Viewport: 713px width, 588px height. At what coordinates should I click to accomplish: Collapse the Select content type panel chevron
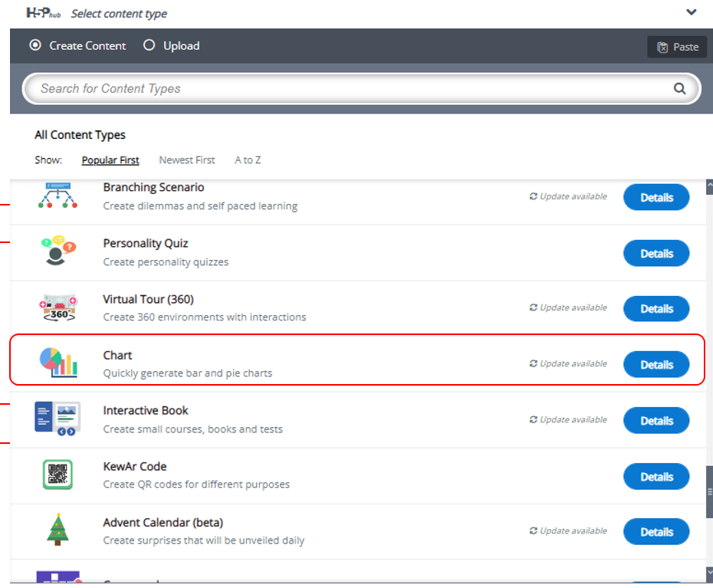click(x=692, y=13)
